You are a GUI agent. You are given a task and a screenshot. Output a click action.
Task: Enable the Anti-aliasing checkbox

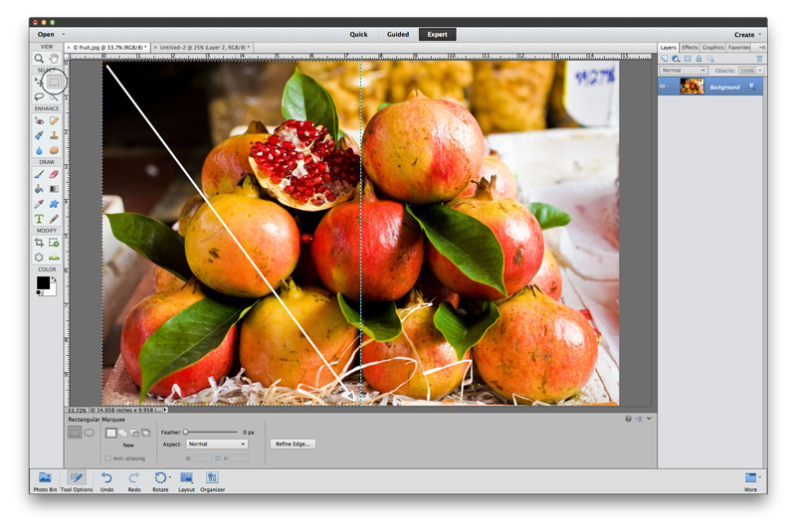(108, 458)
